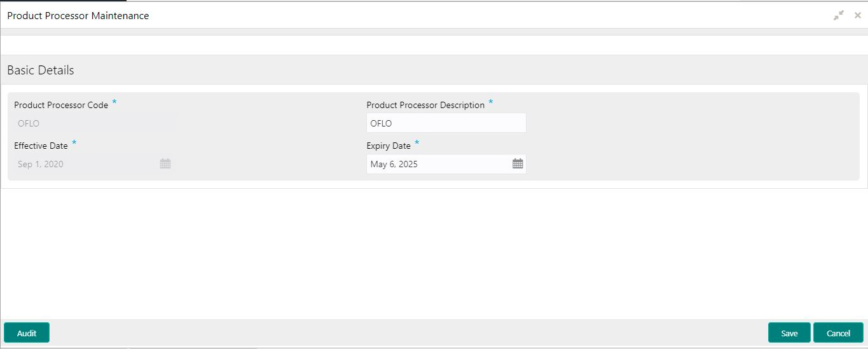The width and height of the screenshot is (868, 349).
Task: Cancel the maintenance changes
Action: pos(838,333)
